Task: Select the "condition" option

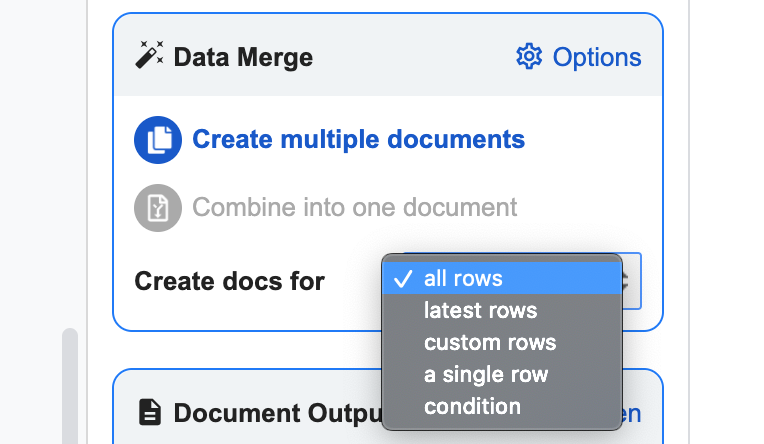Action: pos(472,407)
